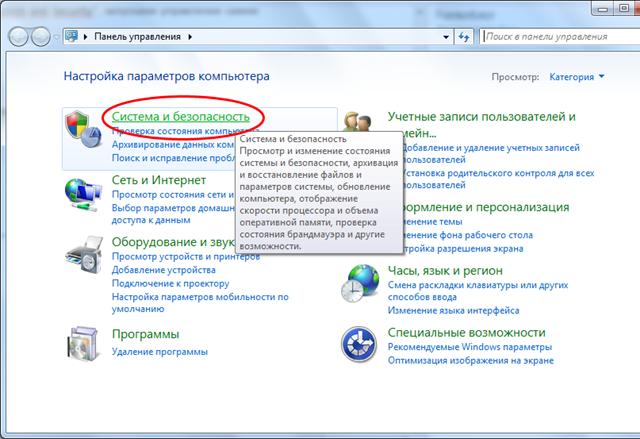Image resolution: width=640 pixels, height=439 pixels.
Task: Click Изменение языка интерфейса link
Action: click(x=453, y=310)
